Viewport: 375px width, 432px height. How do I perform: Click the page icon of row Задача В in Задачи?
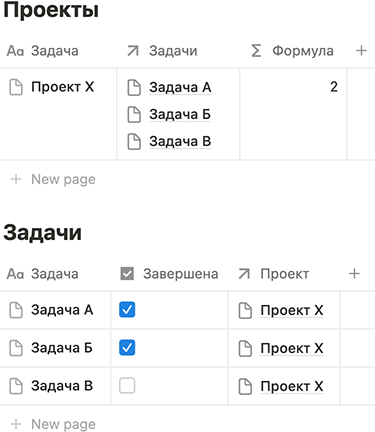point(16,386)
